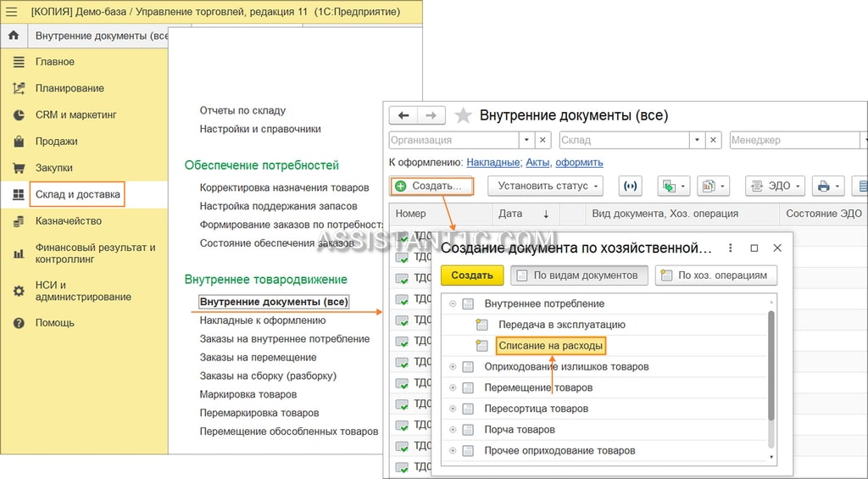Open the print icon dropdown
This screenshot has height=479, width=868.
[x=828, y=186]
